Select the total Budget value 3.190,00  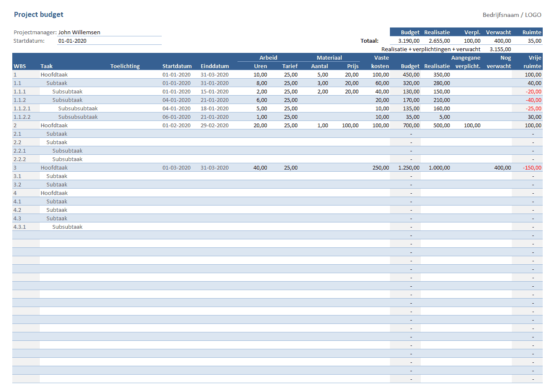click(x=409, y=41)
